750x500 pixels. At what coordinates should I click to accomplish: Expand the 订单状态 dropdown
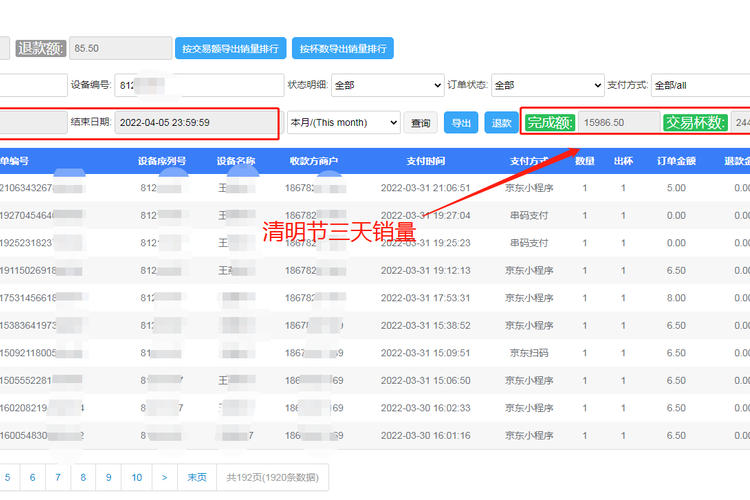click(x=547, y=86)
